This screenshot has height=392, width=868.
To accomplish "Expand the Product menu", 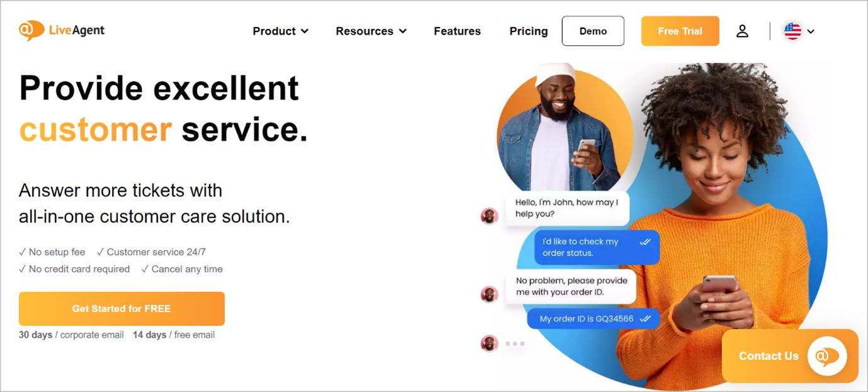I will click(x=281, y=31).
